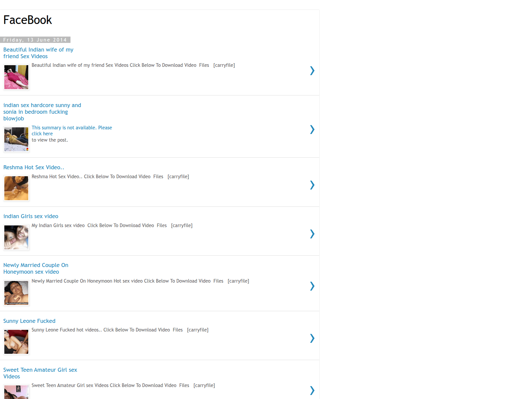The height and width of the screenshot is (399, 532).
Task: Expand the 'Sunny Leone' post chevron arrow
Action: click(x=312, y=338)
